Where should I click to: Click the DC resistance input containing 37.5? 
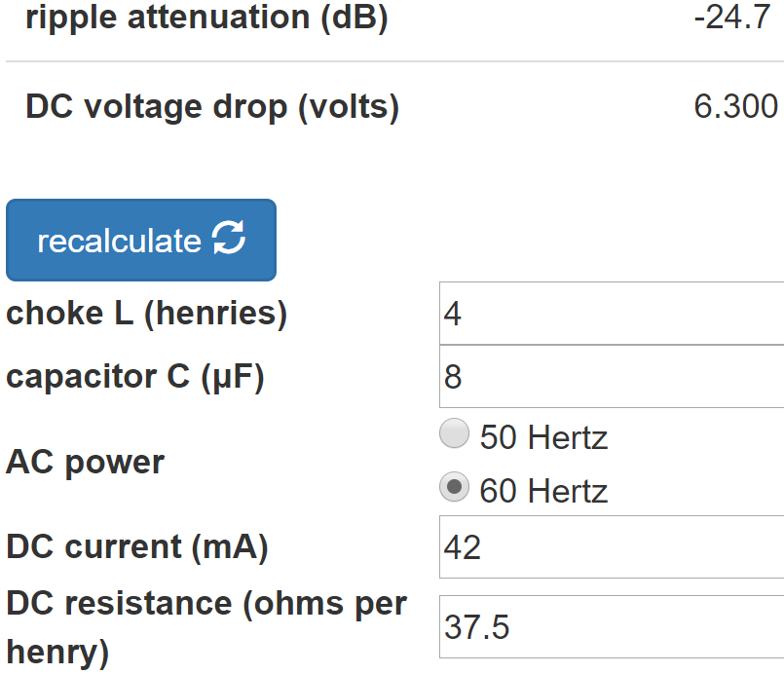pyautogui.click(x=612, y=627)
